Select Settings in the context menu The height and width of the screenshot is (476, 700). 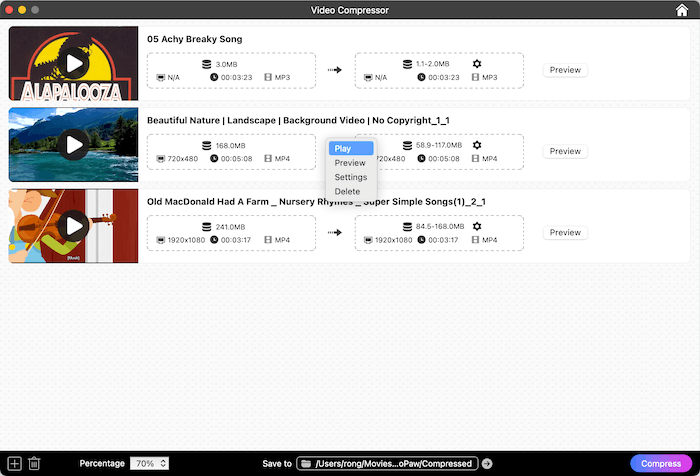pos(350,177)
